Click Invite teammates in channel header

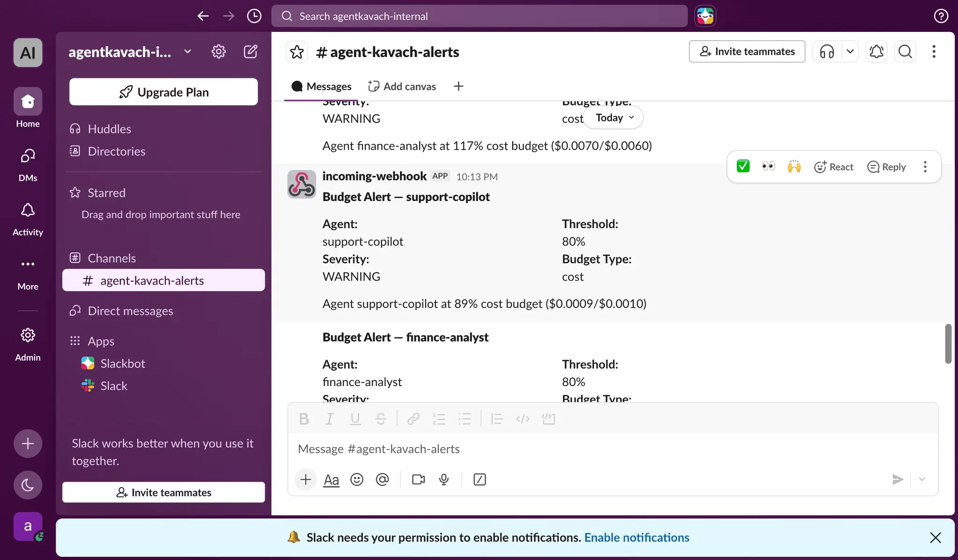point(747,51)
